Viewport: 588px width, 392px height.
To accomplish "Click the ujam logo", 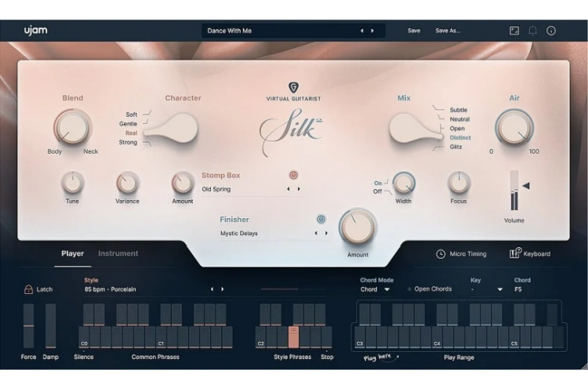I will pyautogui.click(x=34, y=31).
